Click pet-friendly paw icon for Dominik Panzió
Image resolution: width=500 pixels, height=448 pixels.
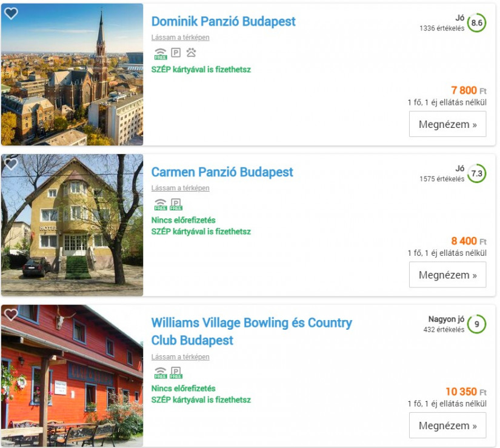click(x=191, y=52)
